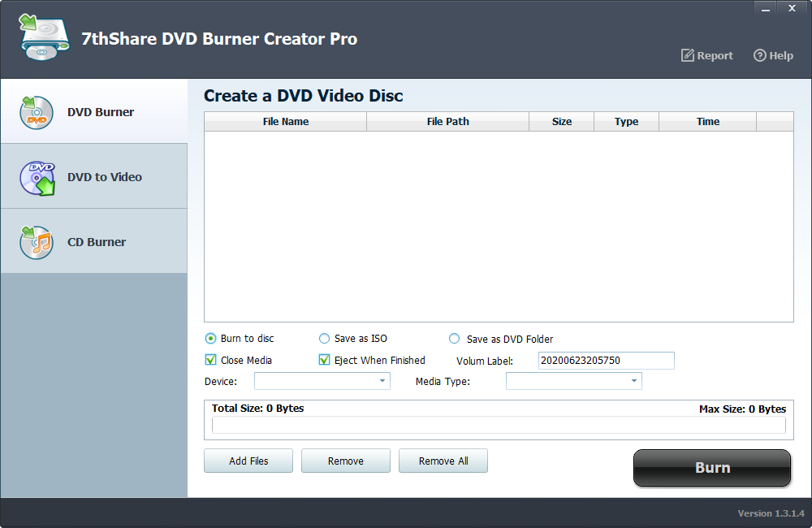Open the DVD Burner tab
Screen dimensions: 812x528
93,111
